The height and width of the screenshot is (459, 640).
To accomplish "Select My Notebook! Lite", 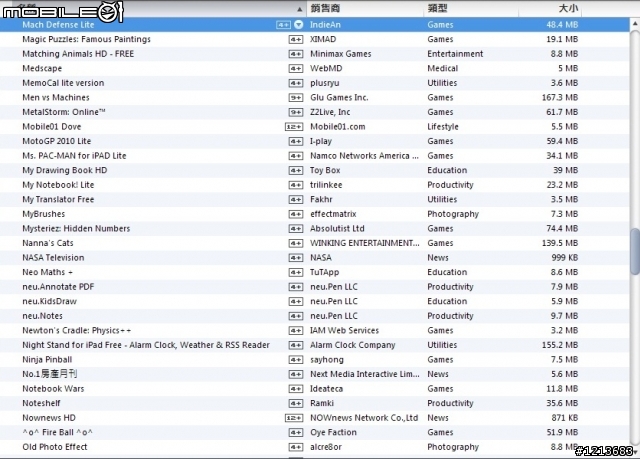I will coord(58,185).
